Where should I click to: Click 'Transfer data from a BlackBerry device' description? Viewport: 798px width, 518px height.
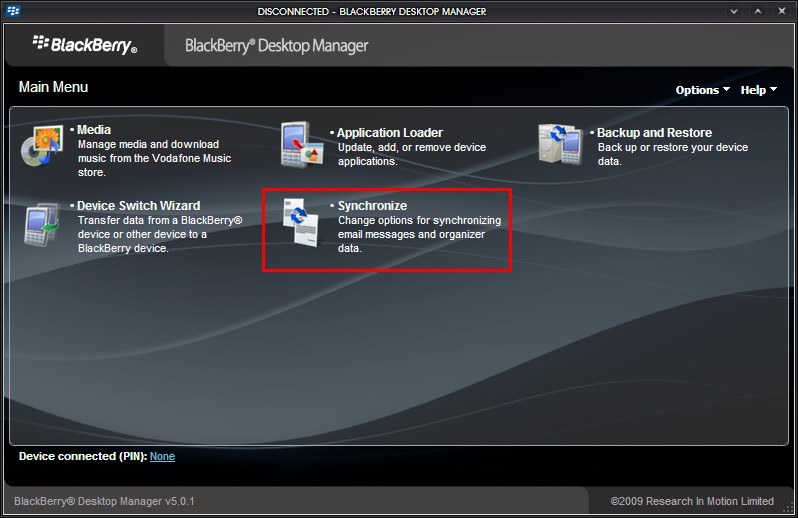[x=160, y=234]
